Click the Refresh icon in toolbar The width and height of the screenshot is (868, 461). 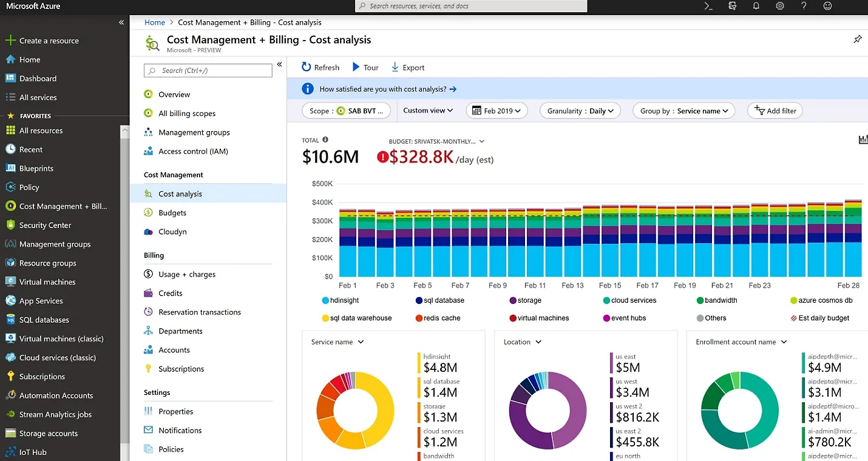pyautogui.click(x=307, y=67)
